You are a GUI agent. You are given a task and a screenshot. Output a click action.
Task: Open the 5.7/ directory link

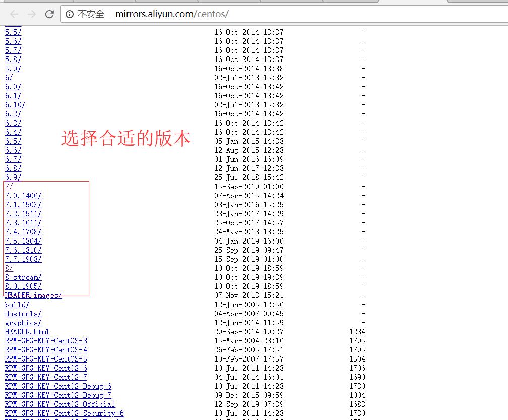click(13, 50)
